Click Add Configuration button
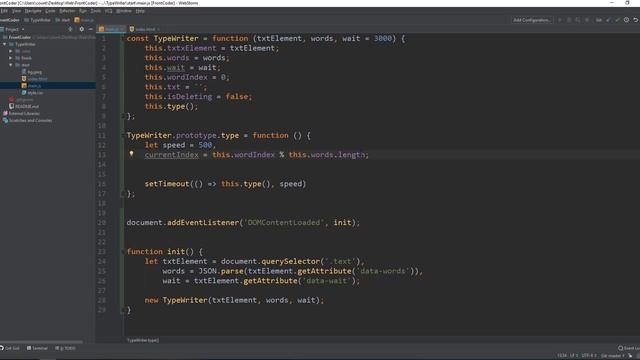Viewport: 640px width, 360px height. [532, 20]
